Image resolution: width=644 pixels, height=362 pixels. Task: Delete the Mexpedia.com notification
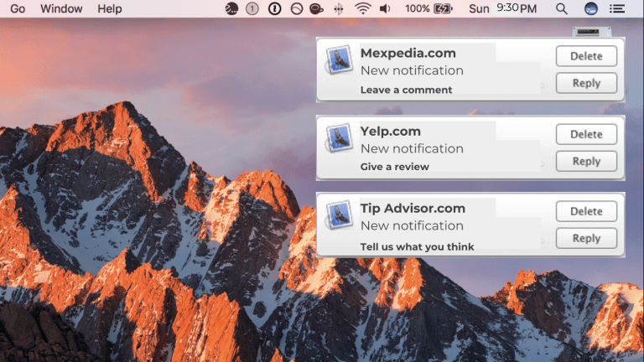coord(586,56)
